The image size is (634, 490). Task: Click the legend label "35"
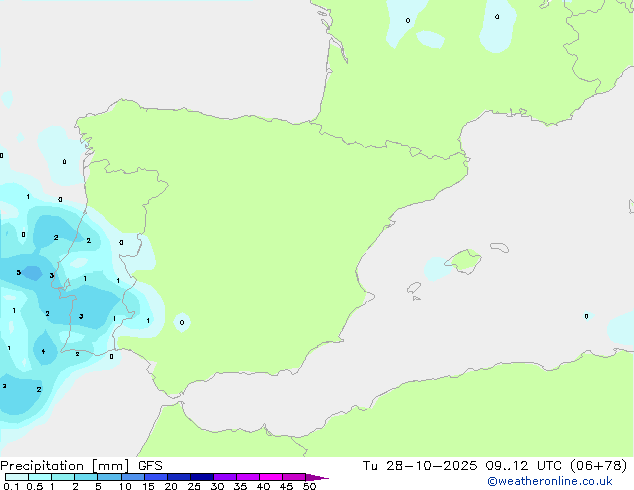point(240,486)
